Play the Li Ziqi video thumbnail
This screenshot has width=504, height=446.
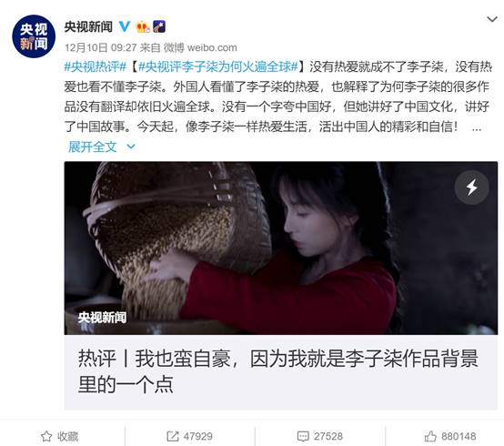click(281, 248)
